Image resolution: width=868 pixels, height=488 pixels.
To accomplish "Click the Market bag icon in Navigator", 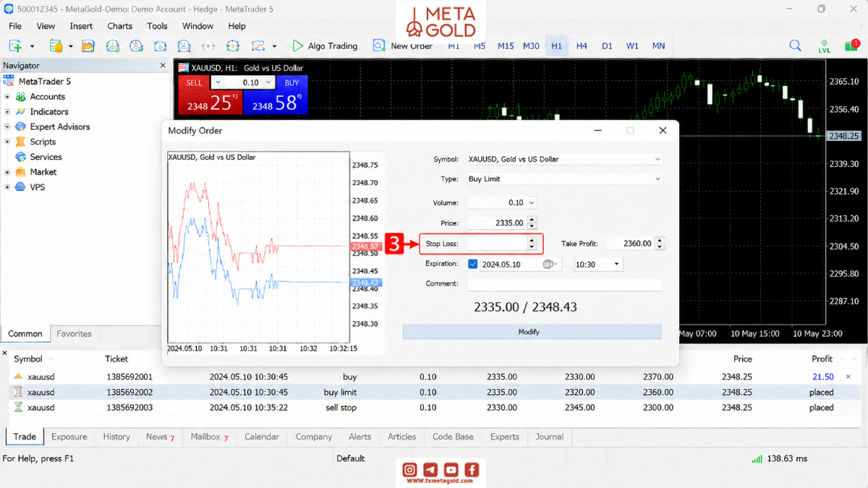I will pos(20,172).
